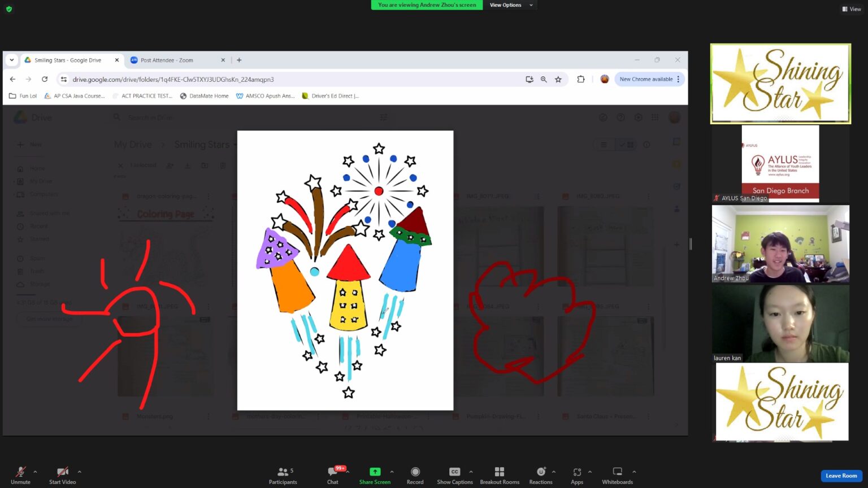
Task: Expand caption options caret beside Show Captions
Action: 471,472
